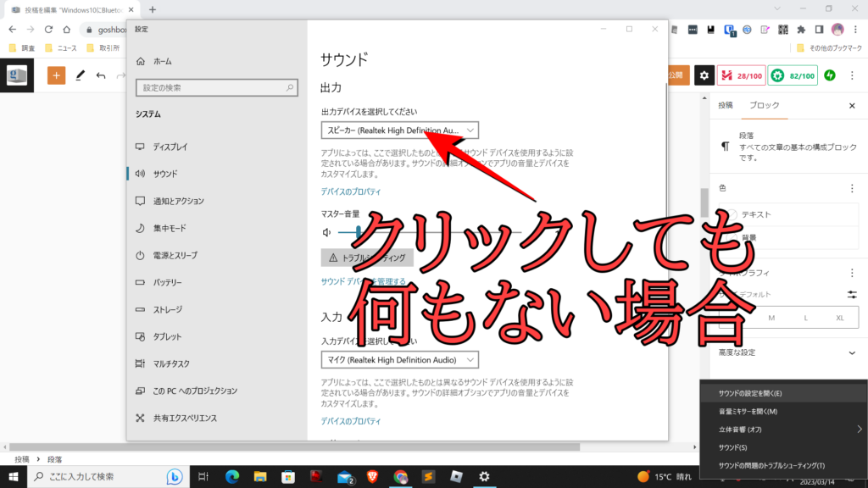Expand the output device speaker dropdown
This screenshot has width=868, height=488.
click(x=400, y=130)
